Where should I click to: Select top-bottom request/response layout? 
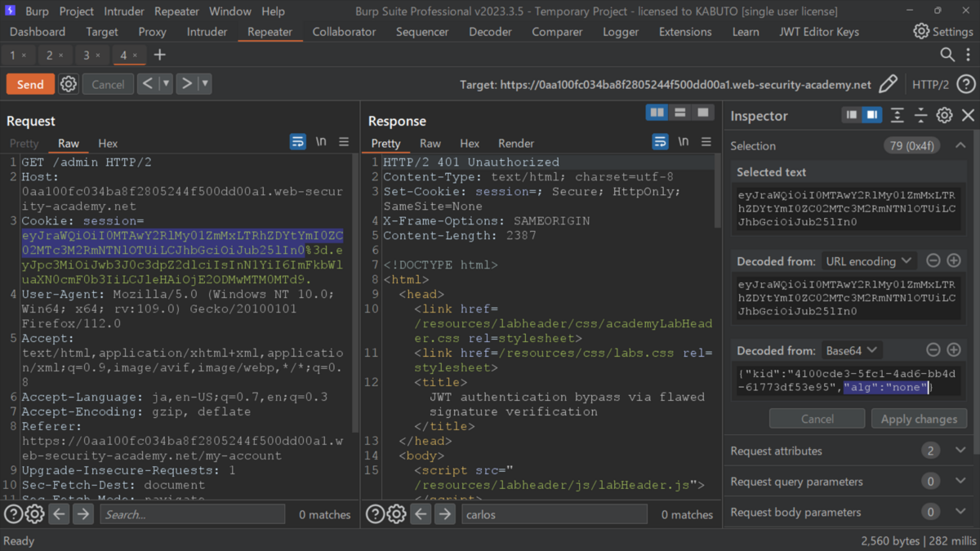[679, 113]
